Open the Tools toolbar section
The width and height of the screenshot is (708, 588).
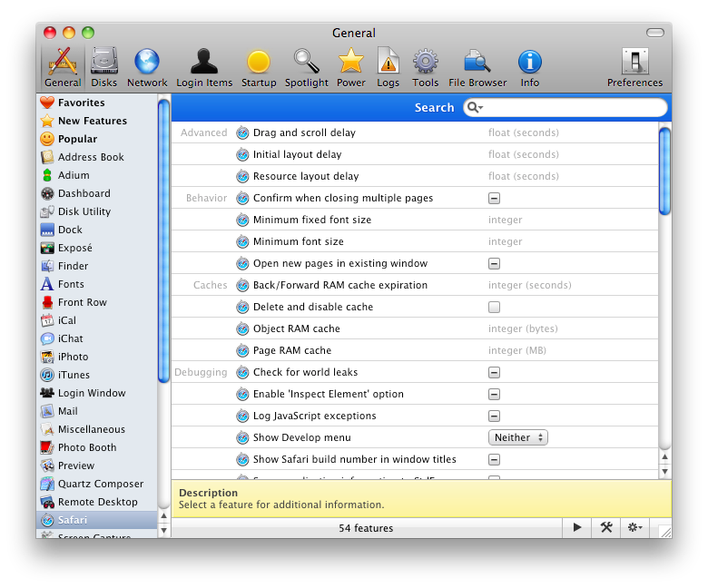[426, 68]
